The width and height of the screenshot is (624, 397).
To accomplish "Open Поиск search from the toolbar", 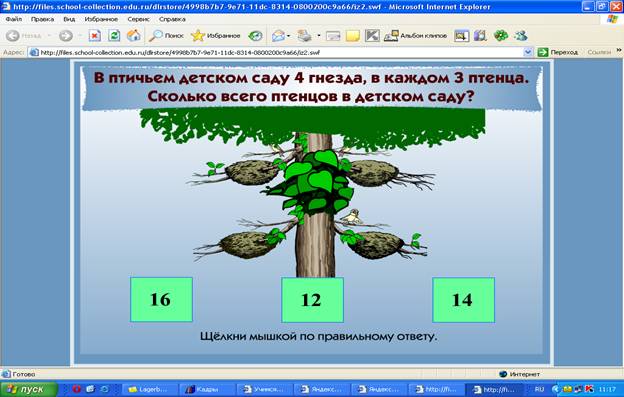I will pos(166,36).
